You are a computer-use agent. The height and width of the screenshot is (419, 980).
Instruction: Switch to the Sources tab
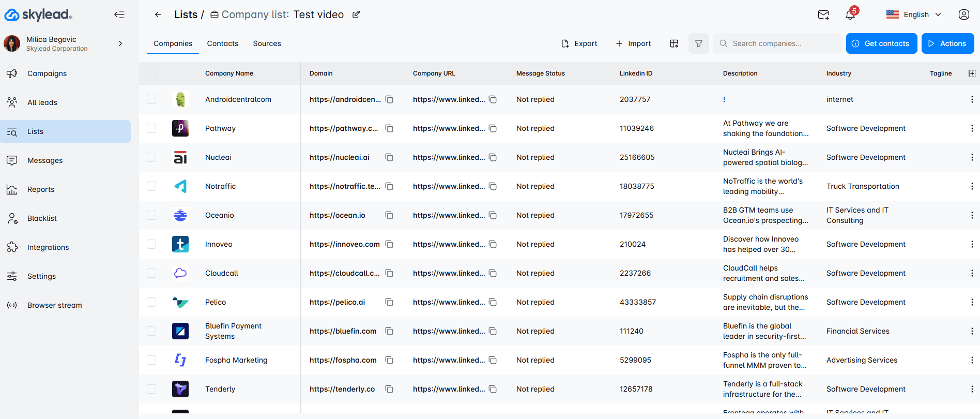point(267,43)
